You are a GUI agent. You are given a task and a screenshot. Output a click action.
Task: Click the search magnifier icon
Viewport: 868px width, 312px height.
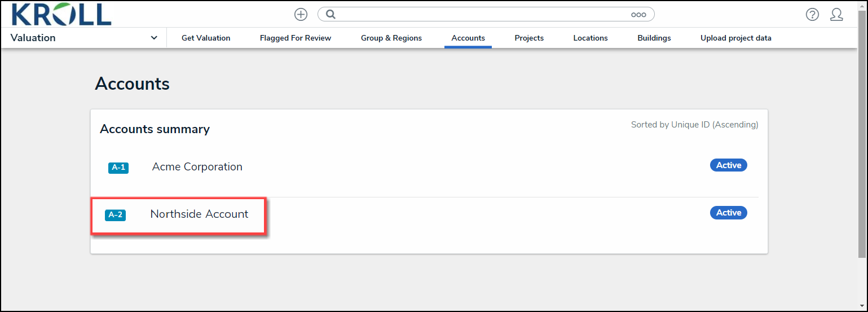[x=331, y=15]
